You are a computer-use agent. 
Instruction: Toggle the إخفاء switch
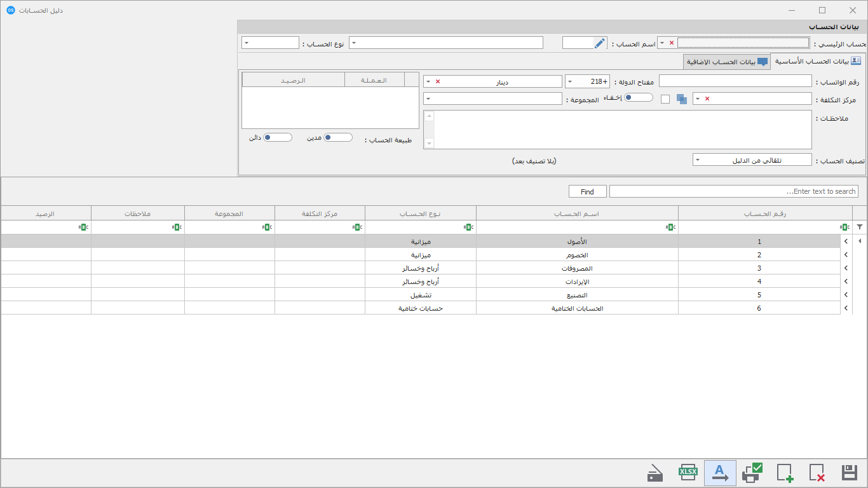pos(639,97)
